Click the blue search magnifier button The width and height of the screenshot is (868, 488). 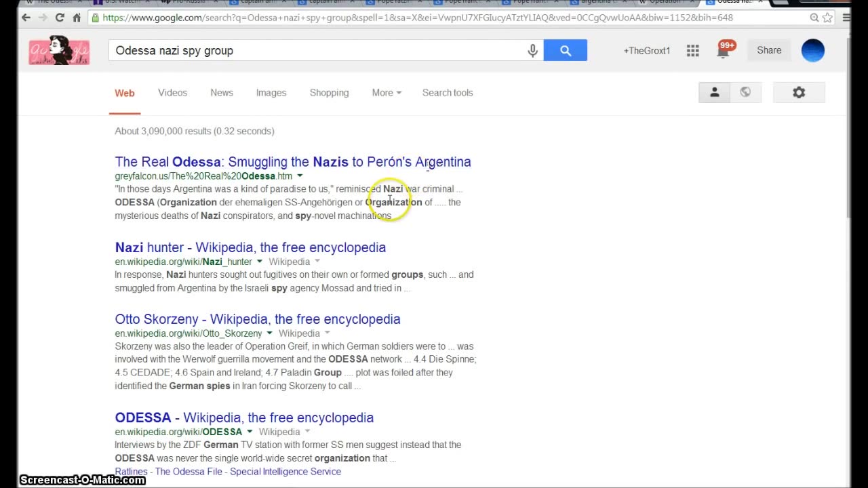pos(566,50)
